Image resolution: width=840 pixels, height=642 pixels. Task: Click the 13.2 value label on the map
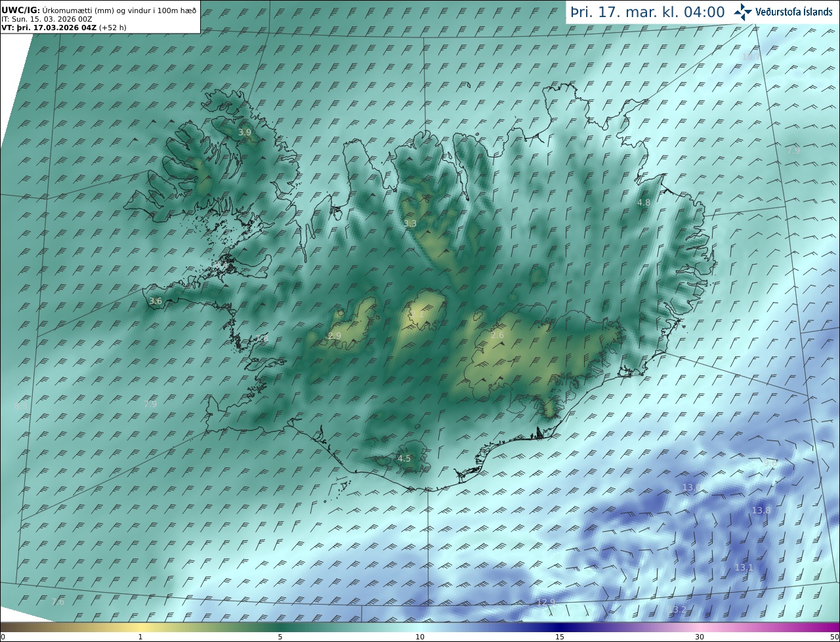pos(677,610)
